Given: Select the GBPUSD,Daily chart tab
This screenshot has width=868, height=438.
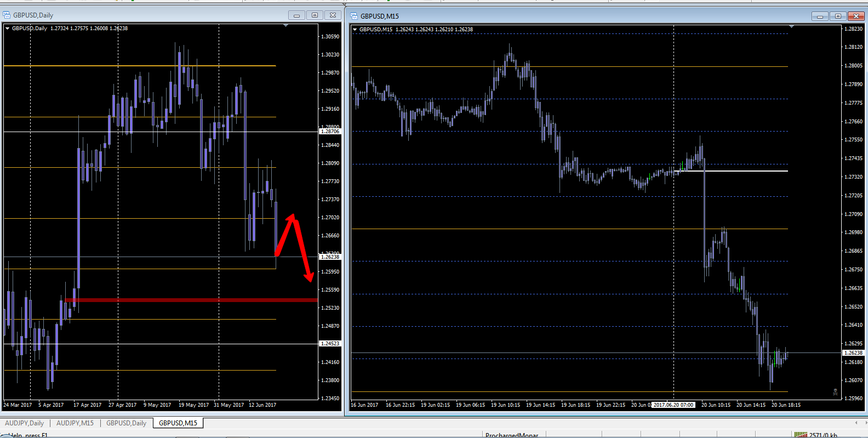Looking at the screenshot, I should (126, 423).
